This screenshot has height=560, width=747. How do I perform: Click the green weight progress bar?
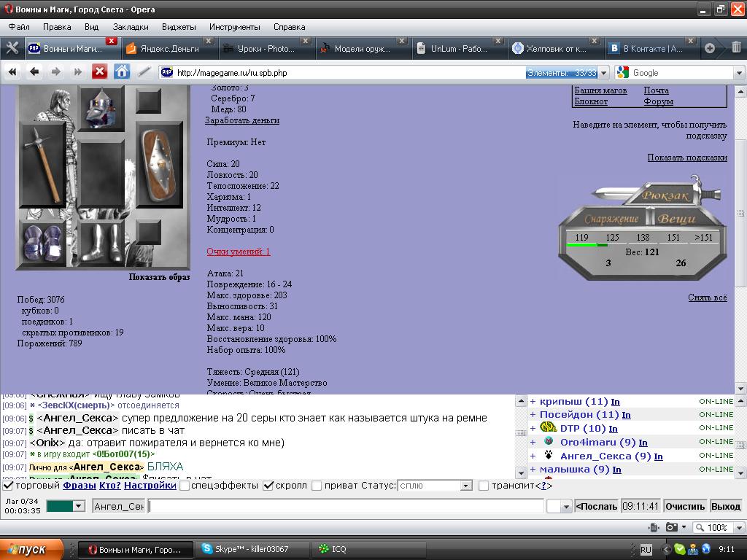pyautogui.click(x=587, y=245)
